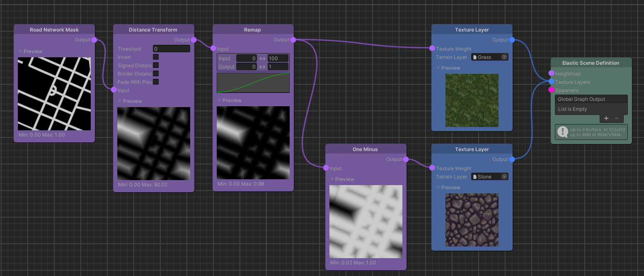The image size is (644, 276).
Task: Enable the Invert checkbox on Distance Transform
Action: 155,57
